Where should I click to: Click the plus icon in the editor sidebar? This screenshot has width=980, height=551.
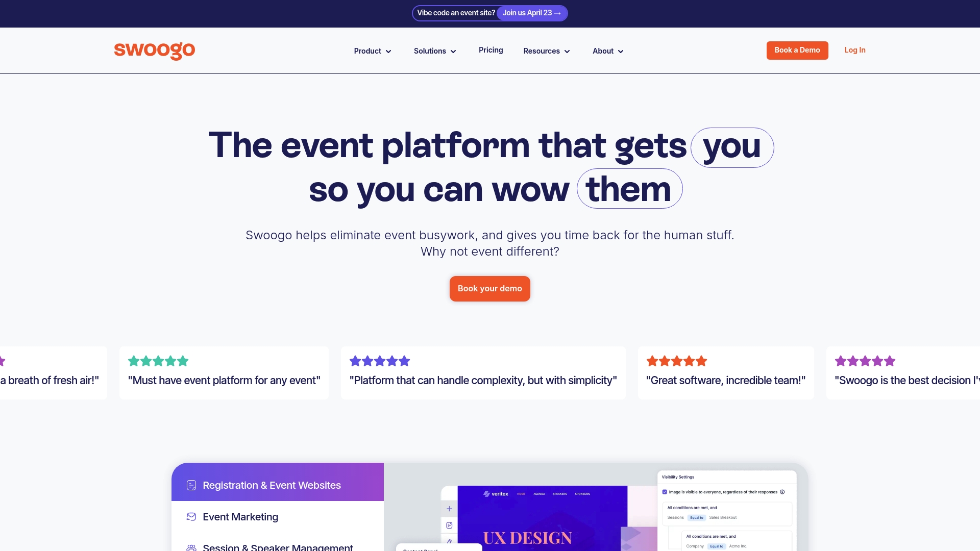(x=449, y=509)
